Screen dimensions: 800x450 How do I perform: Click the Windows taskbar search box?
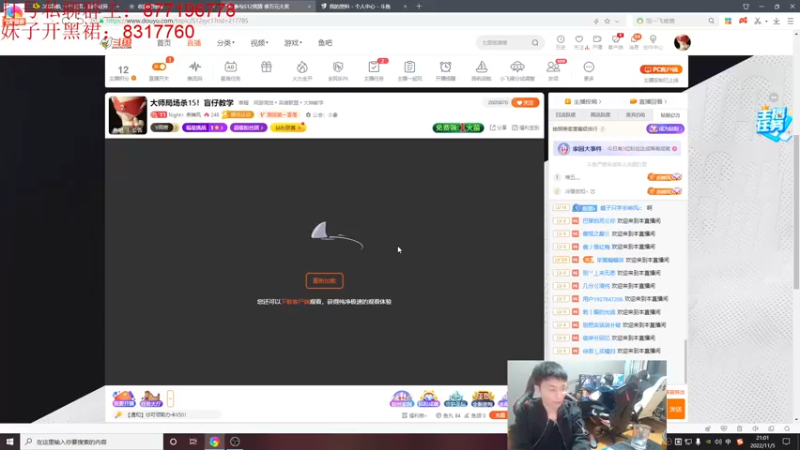pyautogui.click(x=92, y=441)
